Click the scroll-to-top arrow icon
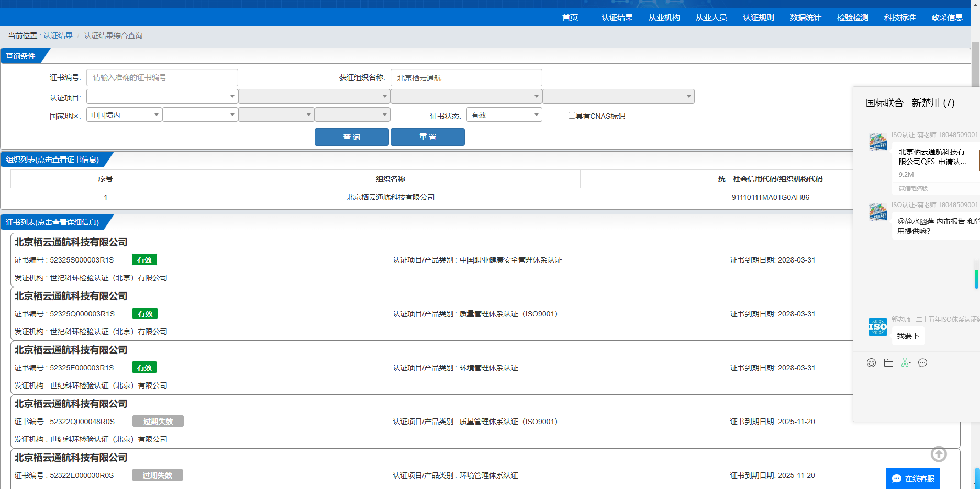This screenshot has height=489, width=980. (939, 454)
